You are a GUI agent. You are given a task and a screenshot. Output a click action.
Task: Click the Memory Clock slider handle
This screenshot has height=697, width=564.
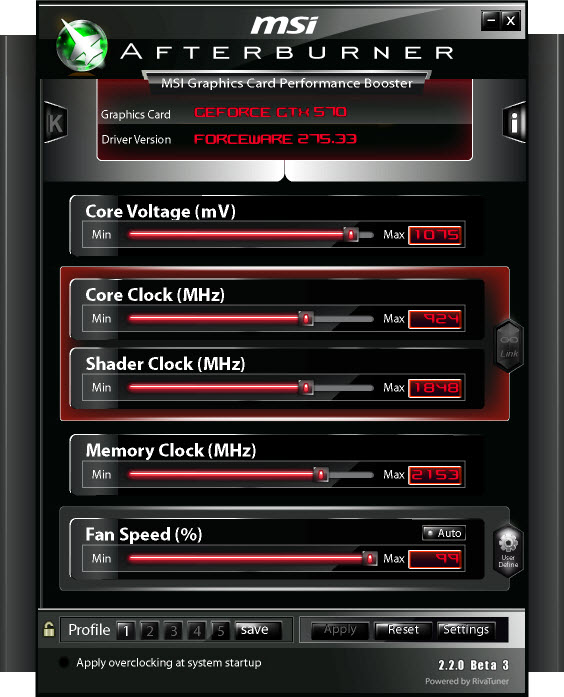pos(320,474)
